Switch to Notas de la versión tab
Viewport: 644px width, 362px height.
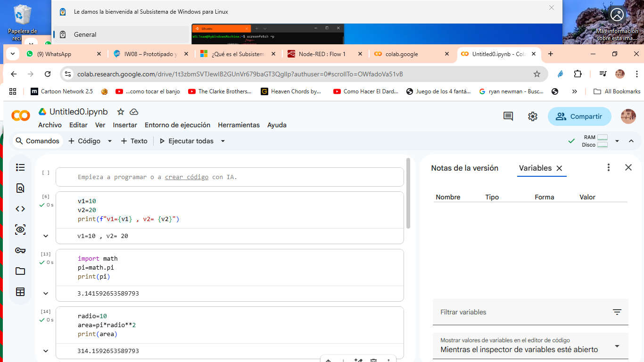[464, 168]
